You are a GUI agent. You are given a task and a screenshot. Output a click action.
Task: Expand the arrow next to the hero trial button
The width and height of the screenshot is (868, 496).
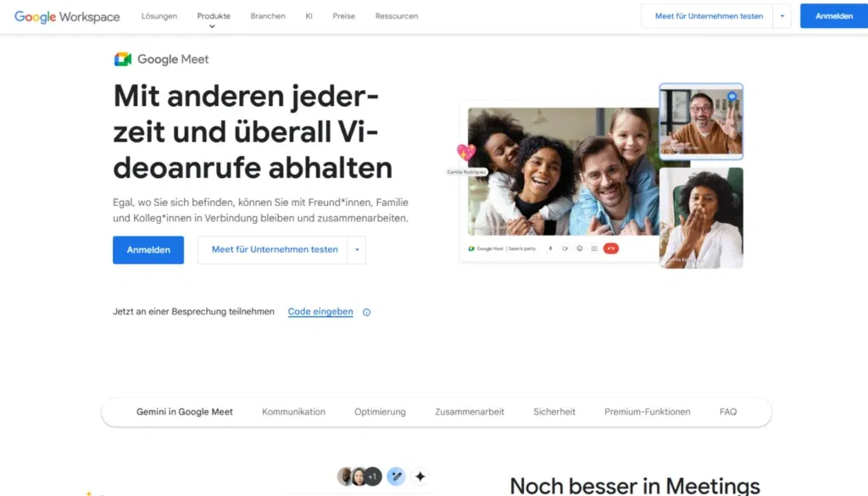coord(358,249)
